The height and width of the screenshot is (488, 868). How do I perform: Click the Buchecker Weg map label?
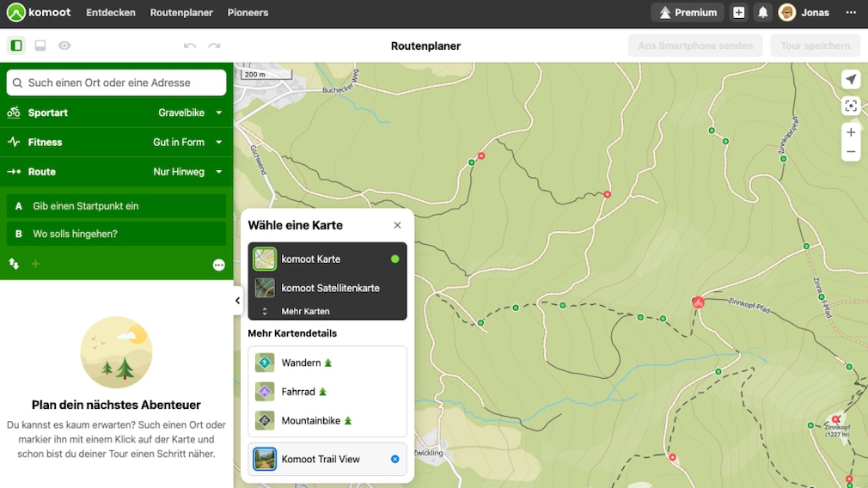pyautogui.click(x=340, y=82)
